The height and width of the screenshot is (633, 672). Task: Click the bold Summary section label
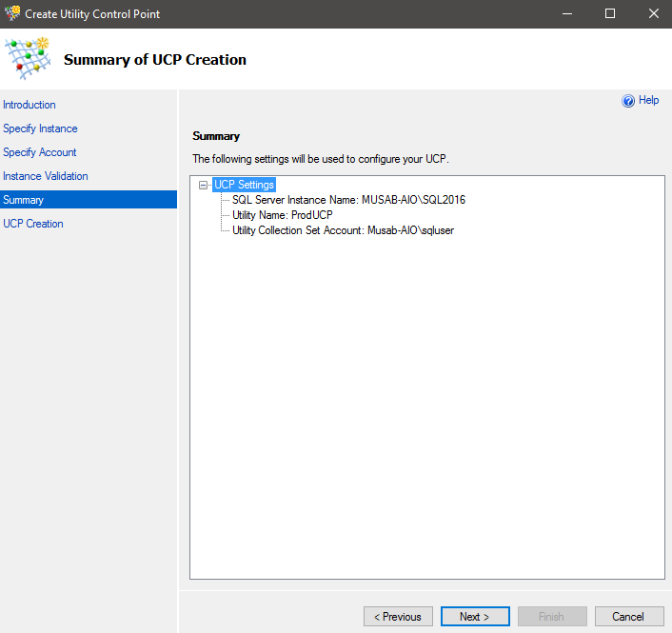click(216, 136)
